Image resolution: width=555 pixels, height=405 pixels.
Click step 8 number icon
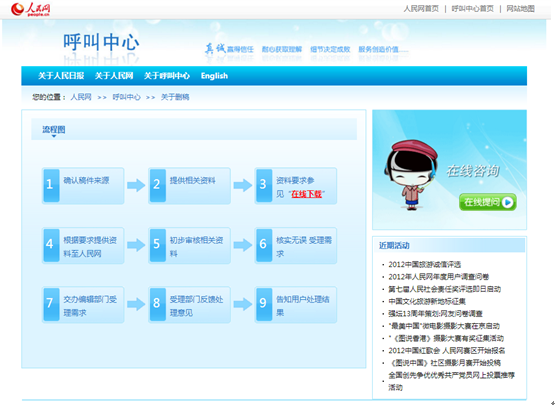[158, 304]
